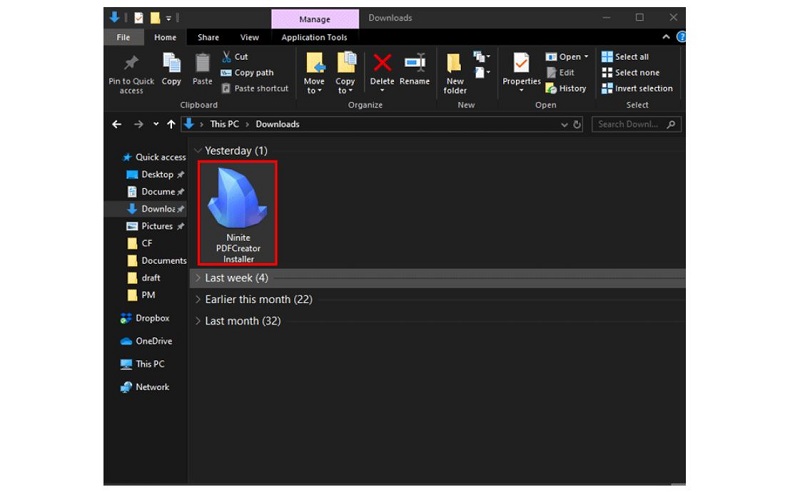Viewport: 800px width, 492px height.
Task: Open the yellow Documents folder
Action: tap(156, 260)
